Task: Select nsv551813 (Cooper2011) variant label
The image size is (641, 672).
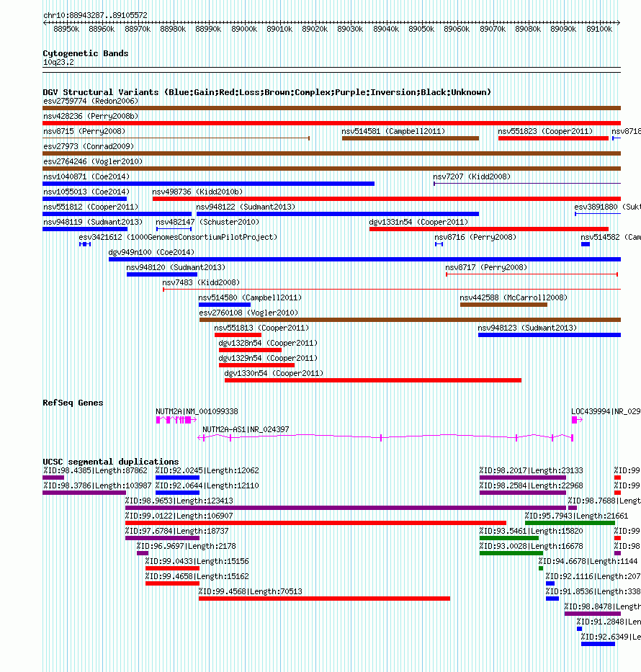Action: pyautogui.click(x=261, y=328)
